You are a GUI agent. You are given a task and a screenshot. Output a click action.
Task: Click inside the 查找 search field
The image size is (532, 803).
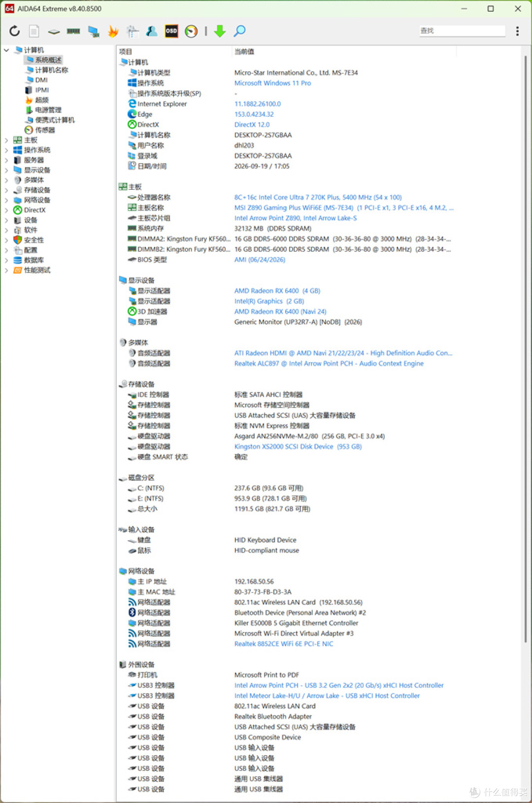pyautogui.click(x=462, y=31)
